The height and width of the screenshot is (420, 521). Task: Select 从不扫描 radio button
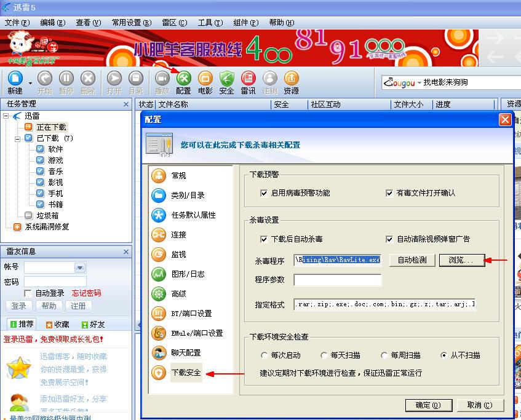(x=443, y=355)
